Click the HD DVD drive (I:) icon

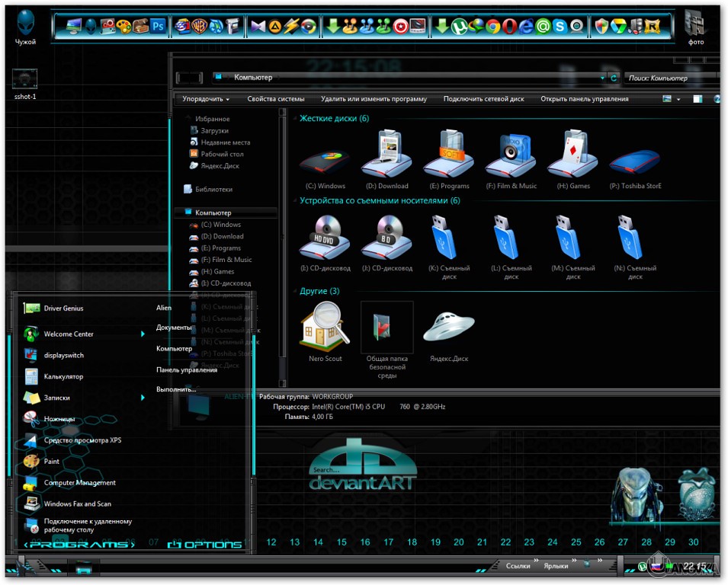[x=325, y=236]
